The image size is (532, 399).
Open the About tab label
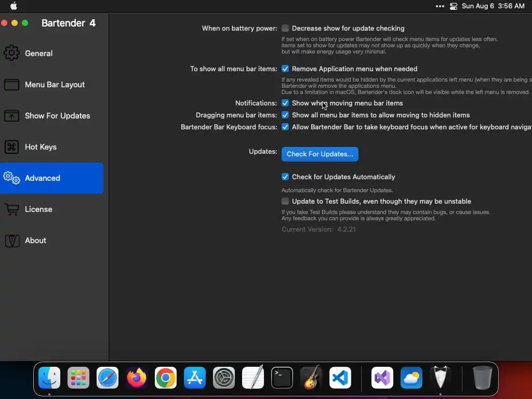[35, 240]
